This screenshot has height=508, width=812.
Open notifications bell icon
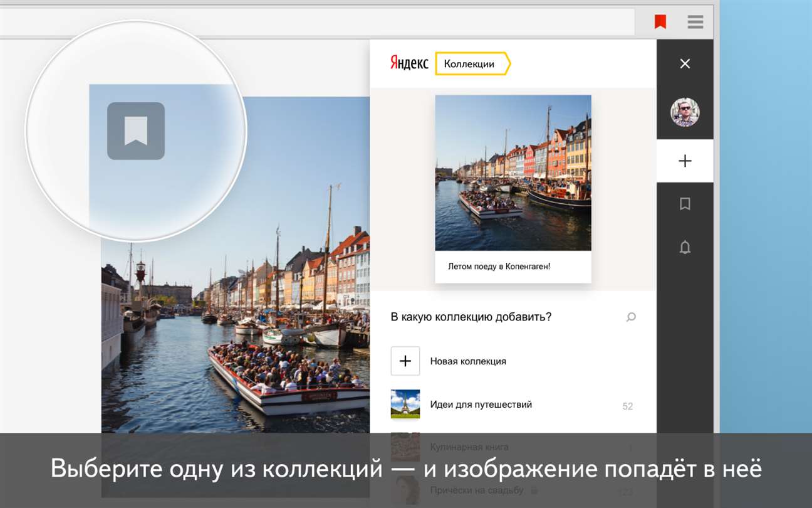point(685,247)
